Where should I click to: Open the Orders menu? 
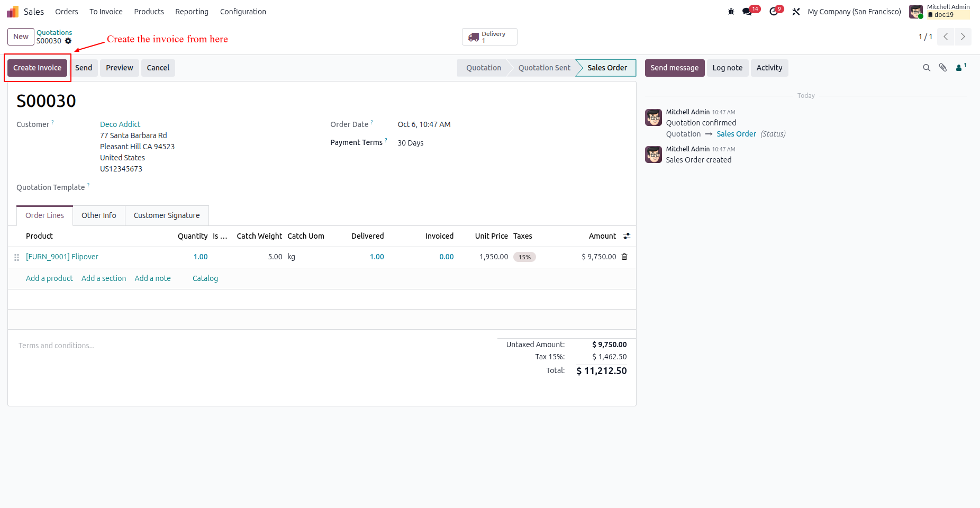[67, 12]
